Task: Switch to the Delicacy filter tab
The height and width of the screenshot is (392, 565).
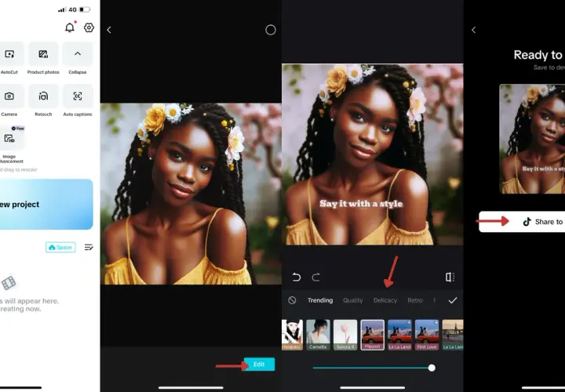Action: coord(385,300)
